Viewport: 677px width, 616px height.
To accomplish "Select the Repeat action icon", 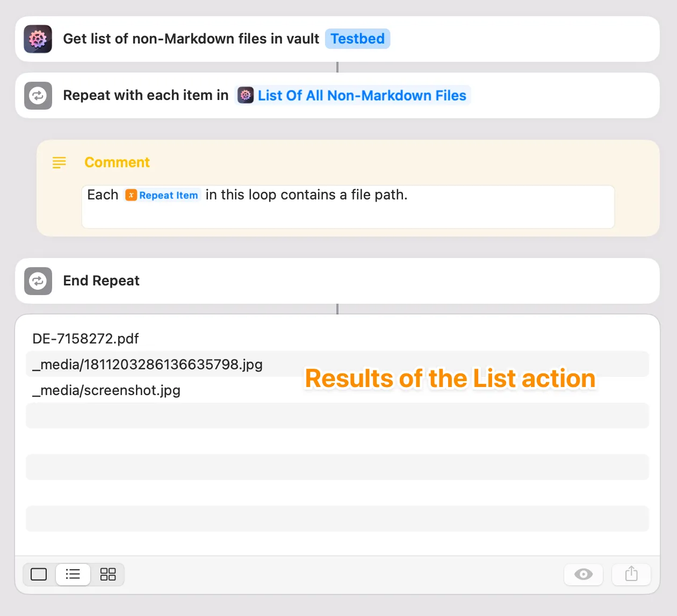I will coord(38,95).
